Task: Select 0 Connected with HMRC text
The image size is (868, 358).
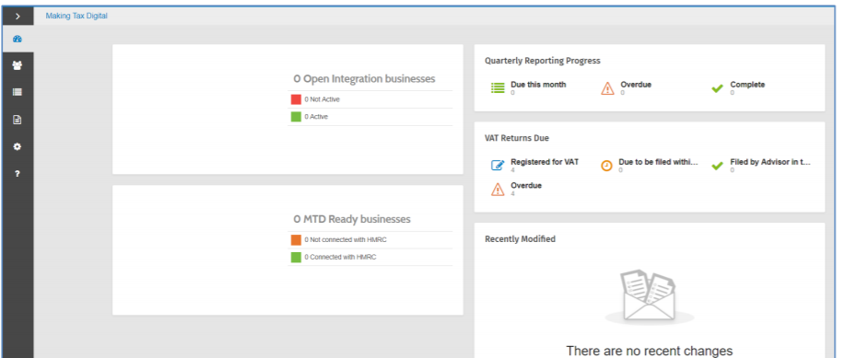Action: (x=340, y=257)
